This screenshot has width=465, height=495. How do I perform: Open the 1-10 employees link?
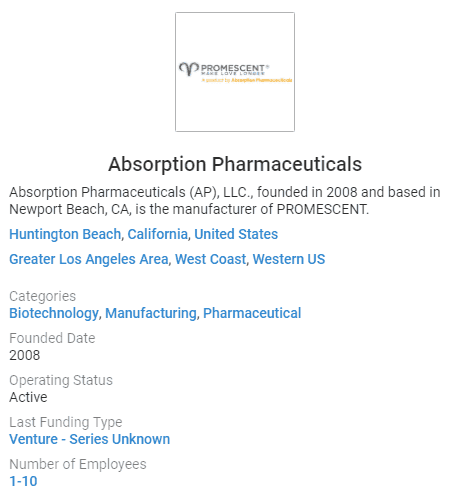(23, 481)
